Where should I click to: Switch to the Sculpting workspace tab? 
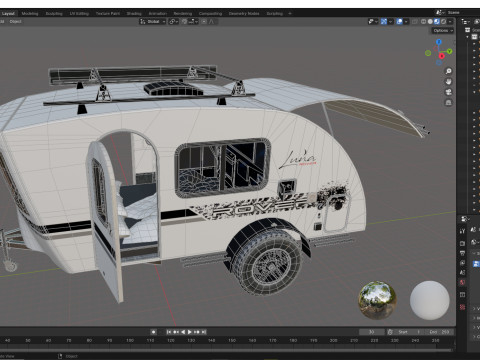pos(54,13)
